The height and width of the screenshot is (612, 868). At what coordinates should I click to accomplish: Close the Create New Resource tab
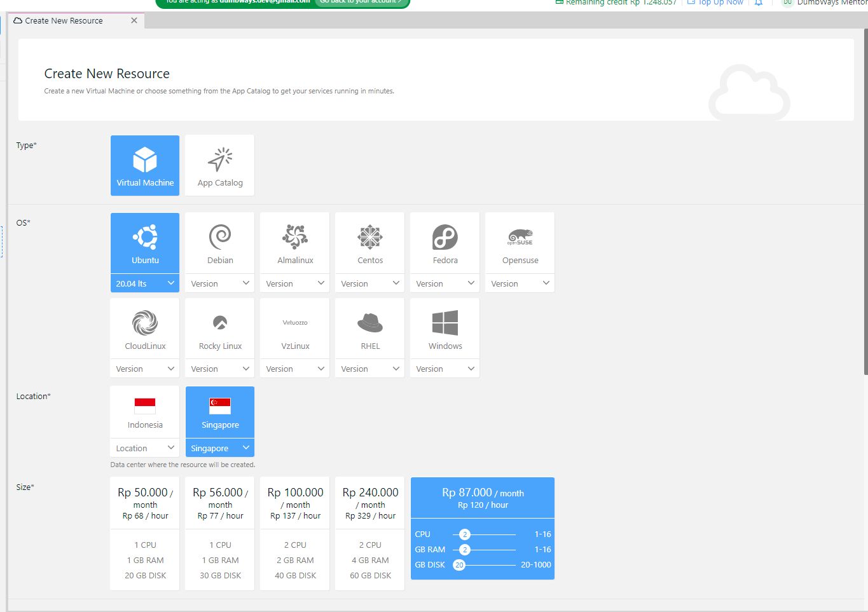[134, 20]
